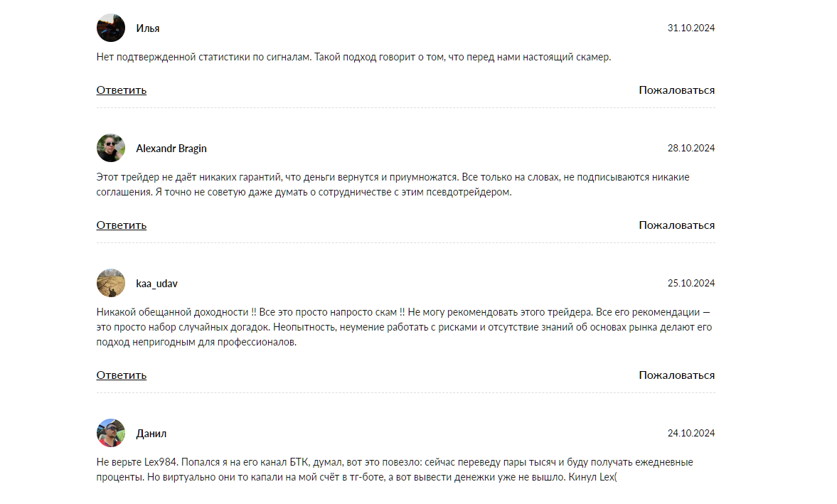Open Илья's avatar picture
Screen dimensions: 837x504
(x=110, y=28)
